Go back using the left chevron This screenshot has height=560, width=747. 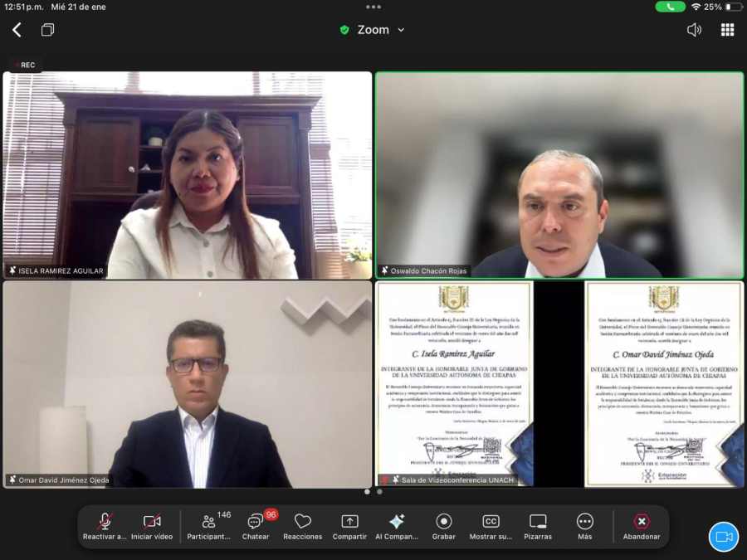[x=17, y=30]
